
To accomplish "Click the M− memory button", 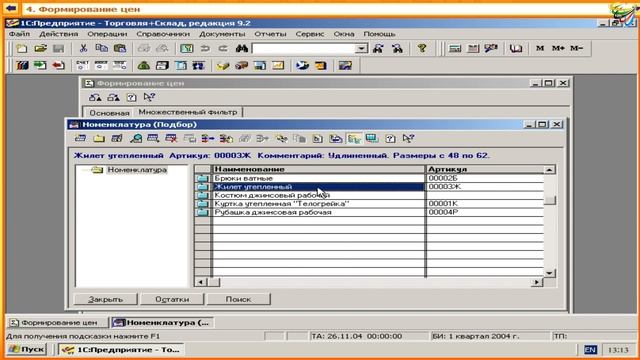I will pyautogui.click(x=576, y=48).
